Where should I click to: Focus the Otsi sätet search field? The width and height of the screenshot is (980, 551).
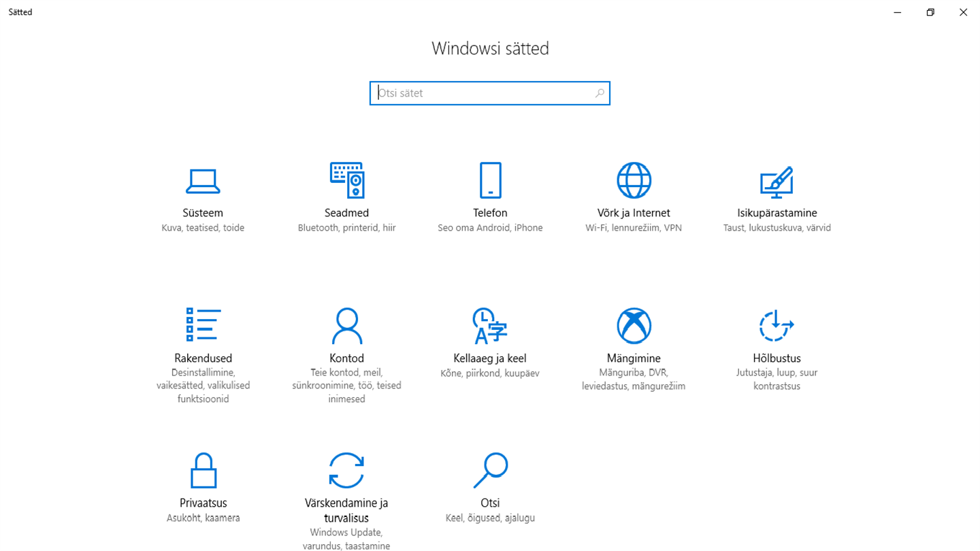490,93
